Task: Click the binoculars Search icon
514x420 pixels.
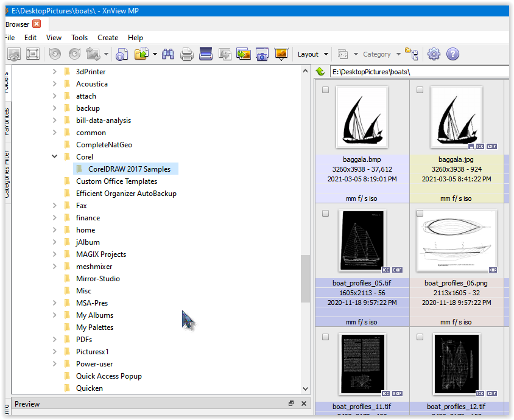Action: click(x=168, y=54)
